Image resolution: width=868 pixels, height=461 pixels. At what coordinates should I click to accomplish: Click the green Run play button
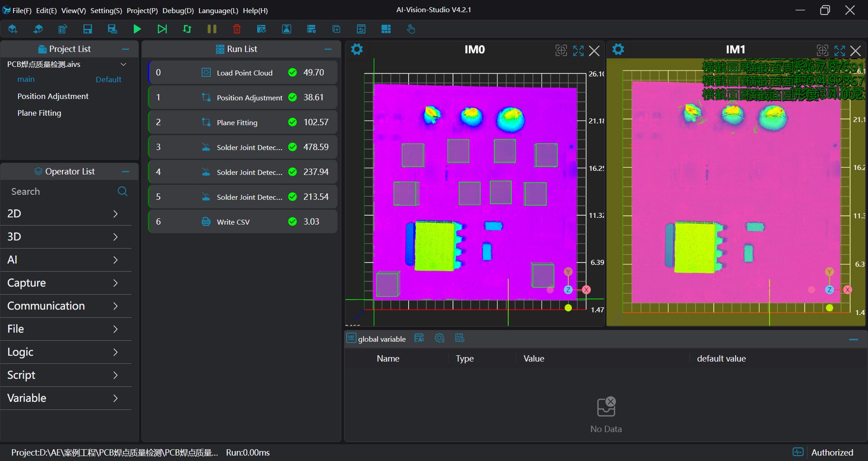tap(137, 29)
